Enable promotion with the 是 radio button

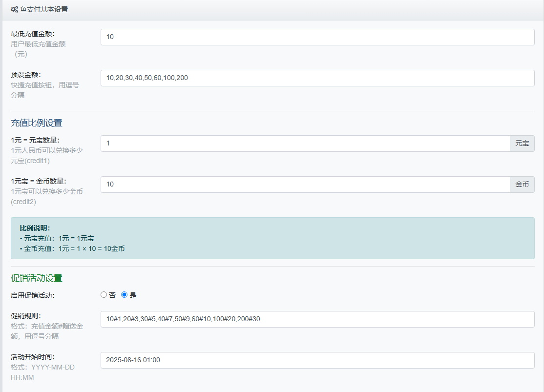[x=124, y=295]
